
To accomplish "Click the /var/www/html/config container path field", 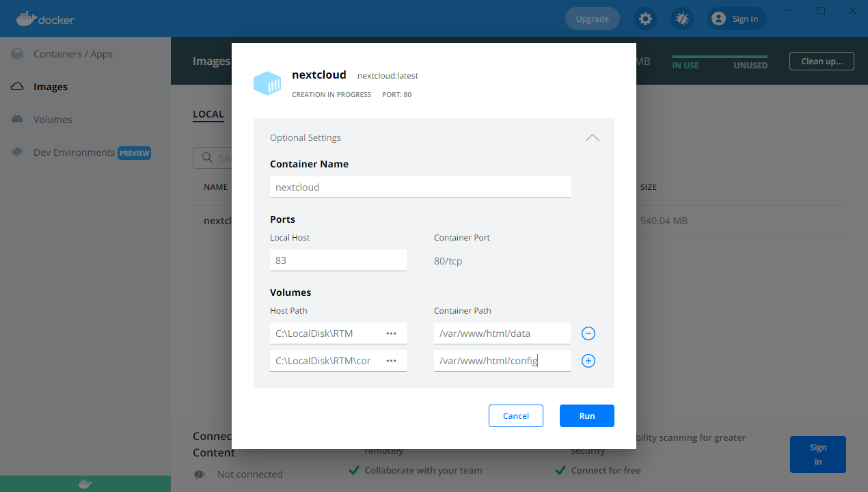I will [x=502, y=361].
